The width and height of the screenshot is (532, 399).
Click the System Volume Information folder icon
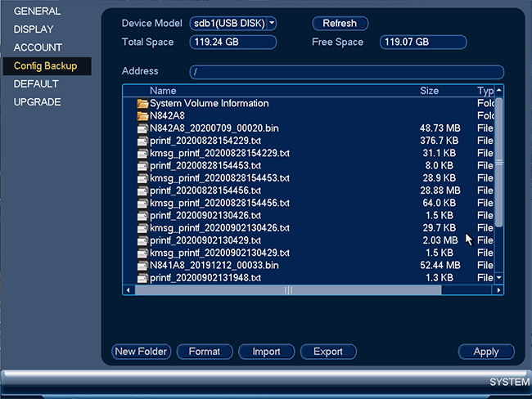click(142, 103)
